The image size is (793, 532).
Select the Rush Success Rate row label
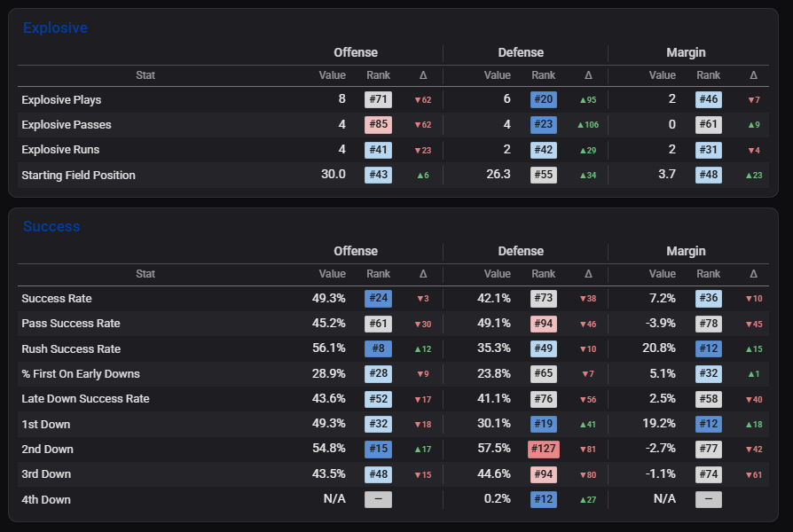(x=71, y=349)
